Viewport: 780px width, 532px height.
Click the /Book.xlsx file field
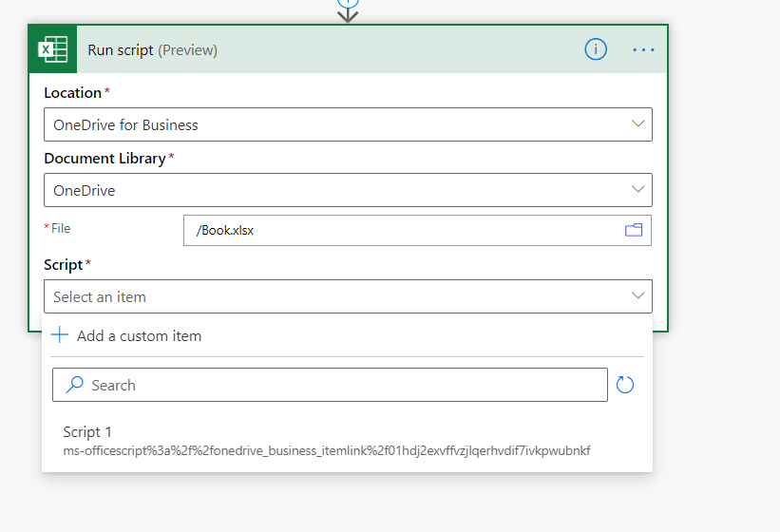417,230
